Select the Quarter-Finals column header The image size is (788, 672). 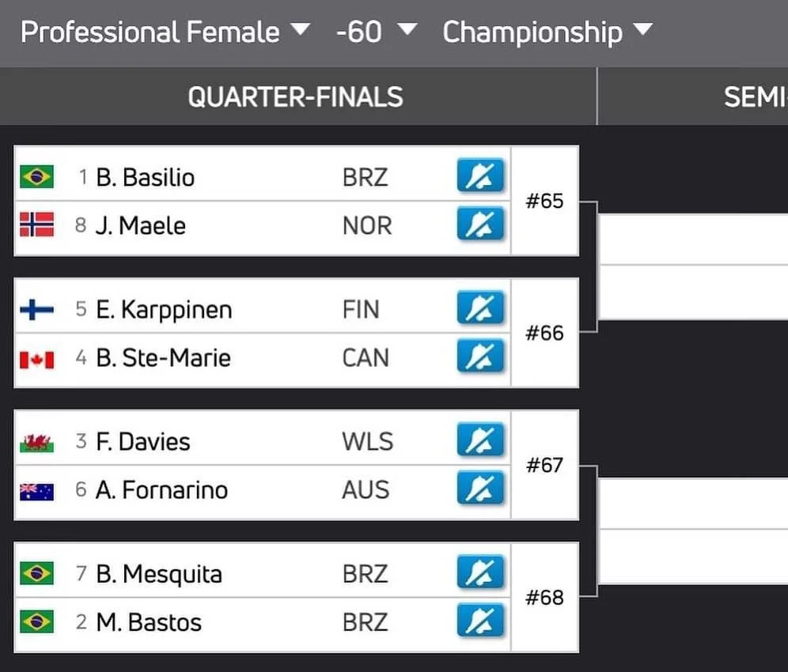[x=295, y=96]
